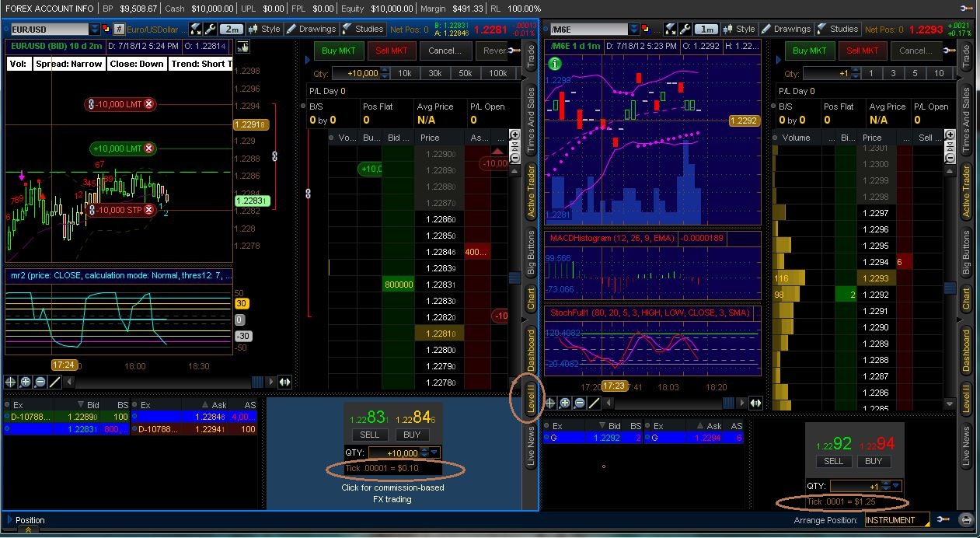This screenshot has height=538, width=980.
Task: Zoom in on the /M6E chart
Action: pyautogui.click(x=565, y=403)
